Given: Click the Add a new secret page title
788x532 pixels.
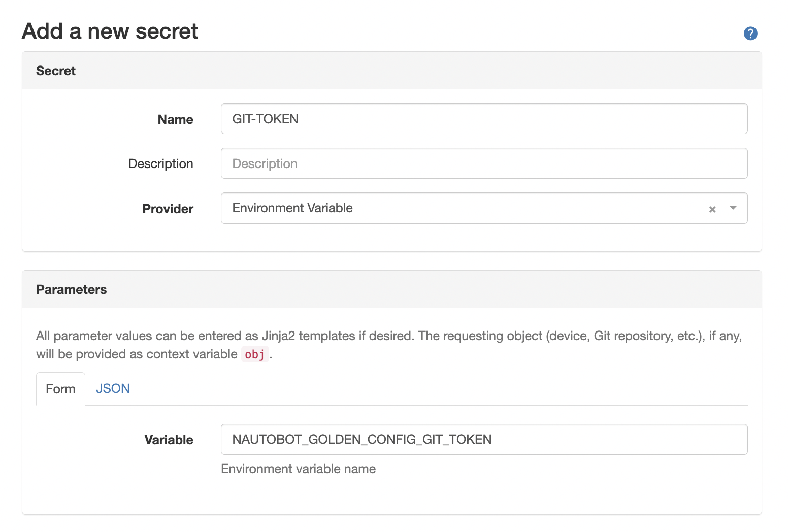Looking at the screenshot, I should (110, 31).
